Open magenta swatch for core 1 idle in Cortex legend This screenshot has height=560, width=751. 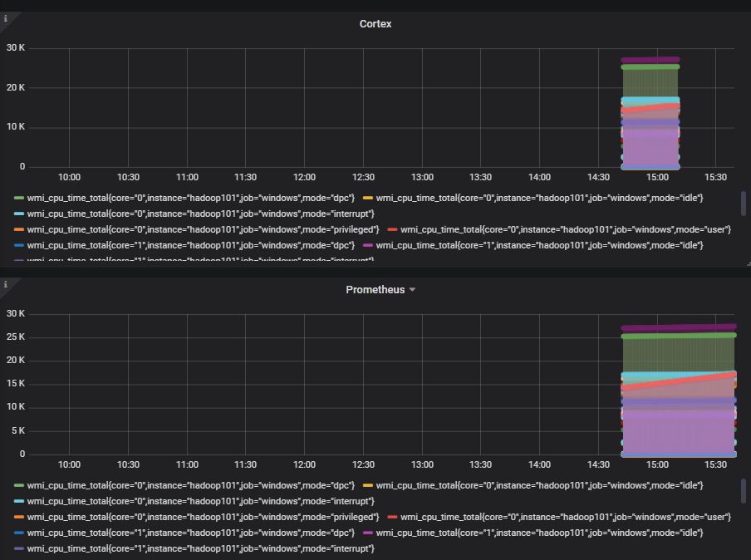368,245
